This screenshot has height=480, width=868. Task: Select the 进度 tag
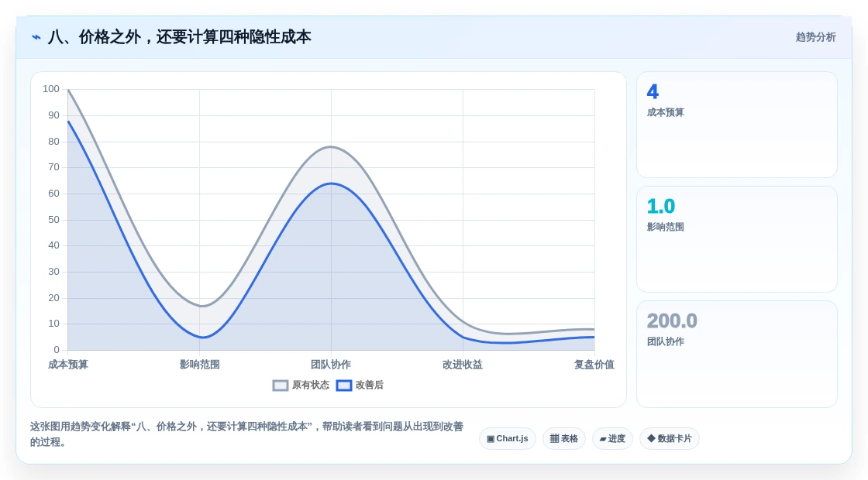coord(612,438)
